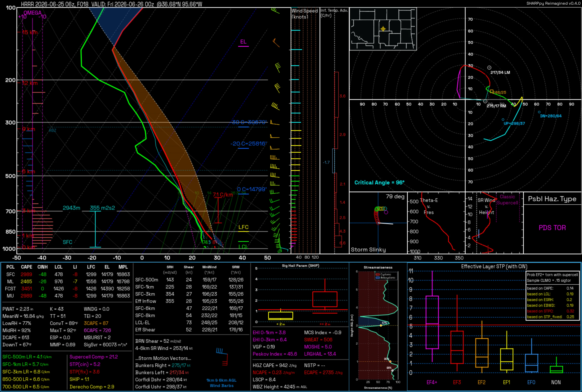The width and height of the screenshot is (582, 392).
Task: Click the 'SFC-3km LR = 6.8' lapse rate
Action: pos(26,372)
